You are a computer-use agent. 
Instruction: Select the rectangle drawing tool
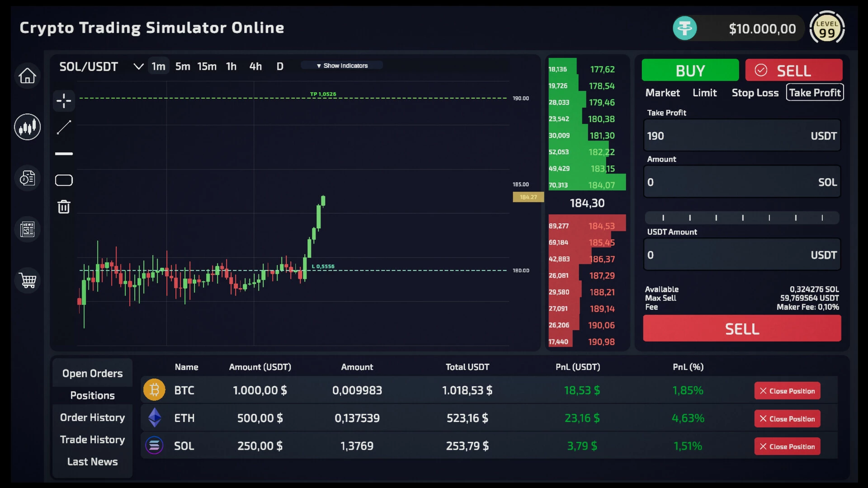pos(64,180)
